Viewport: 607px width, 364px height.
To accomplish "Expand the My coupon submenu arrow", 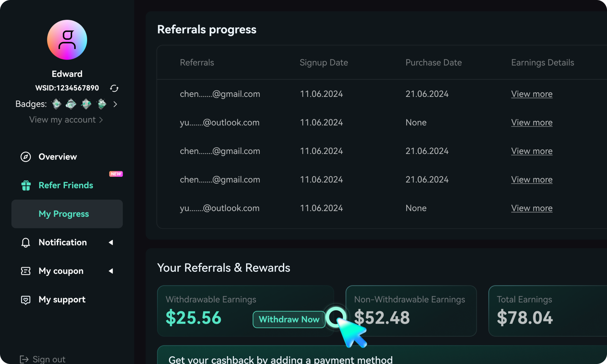I will 111,271.
